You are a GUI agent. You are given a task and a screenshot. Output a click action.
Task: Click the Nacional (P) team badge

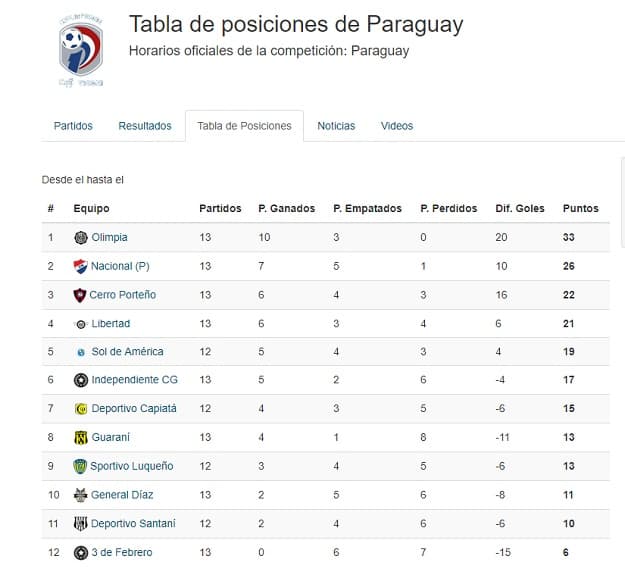click(x=81, y=266)
